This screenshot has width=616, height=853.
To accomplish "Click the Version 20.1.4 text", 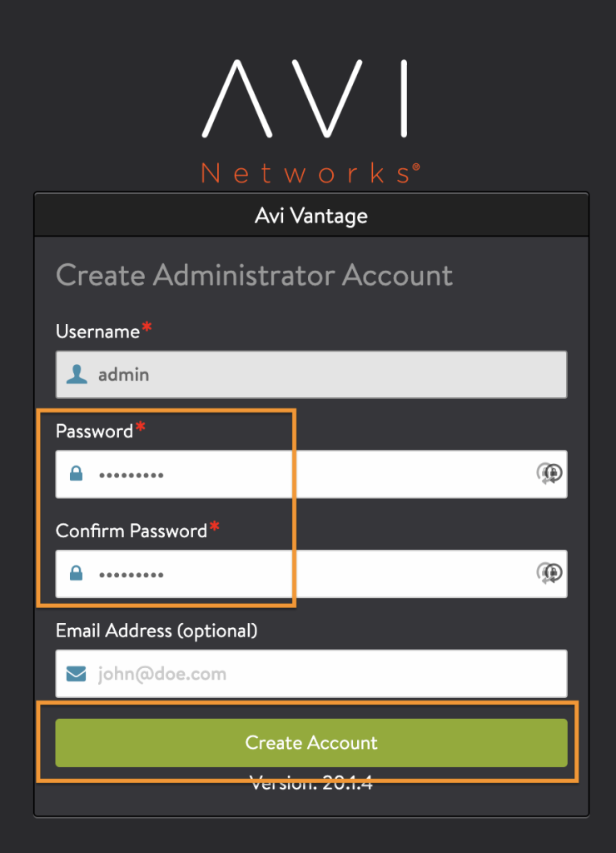I will (311, 783).
